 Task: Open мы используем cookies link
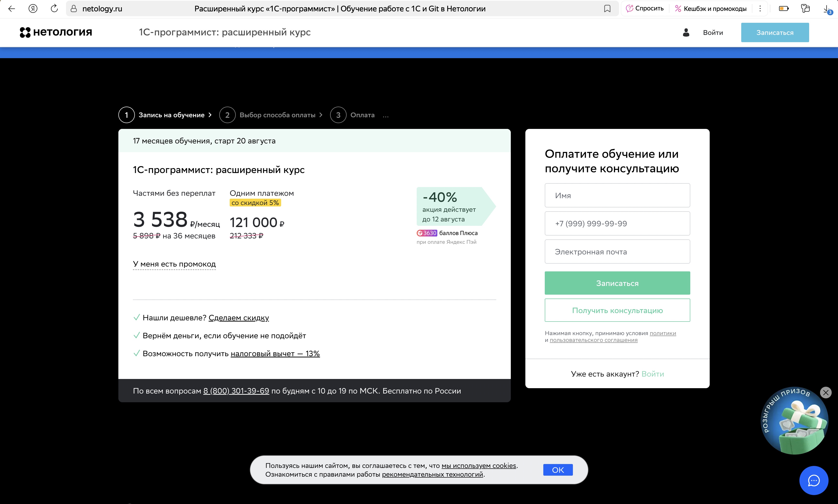478,466
